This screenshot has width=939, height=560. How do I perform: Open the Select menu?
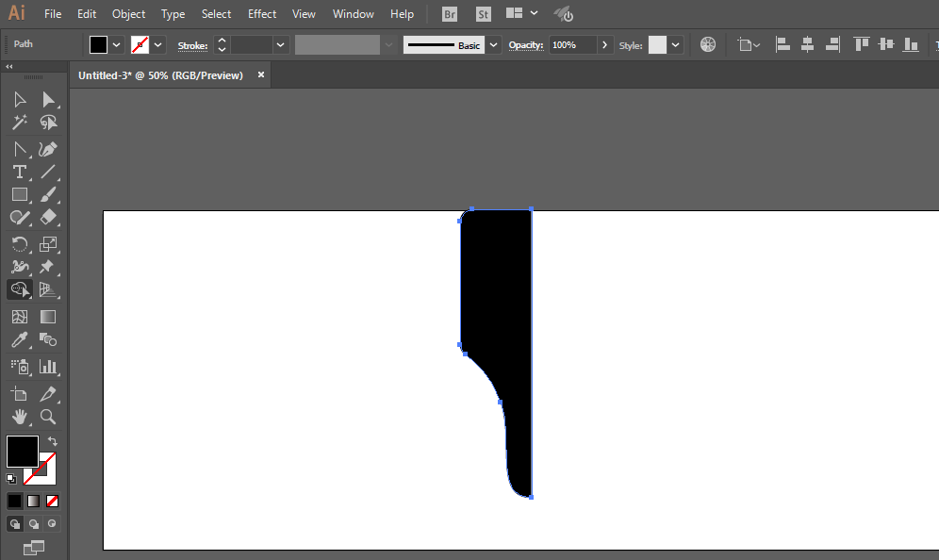(216, 14)
